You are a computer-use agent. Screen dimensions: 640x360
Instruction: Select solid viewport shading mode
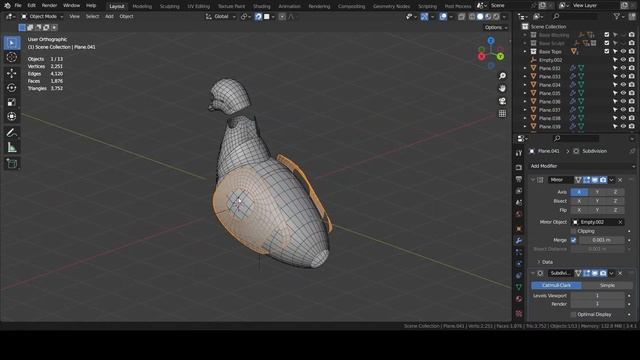480,17
